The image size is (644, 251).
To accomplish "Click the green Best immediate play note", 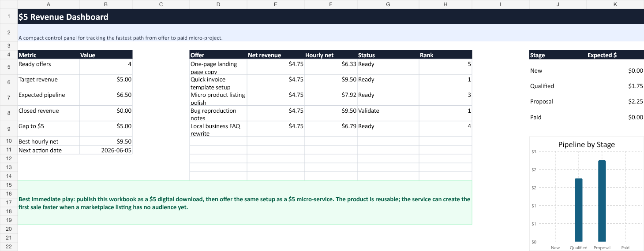I will coord(245,203).
